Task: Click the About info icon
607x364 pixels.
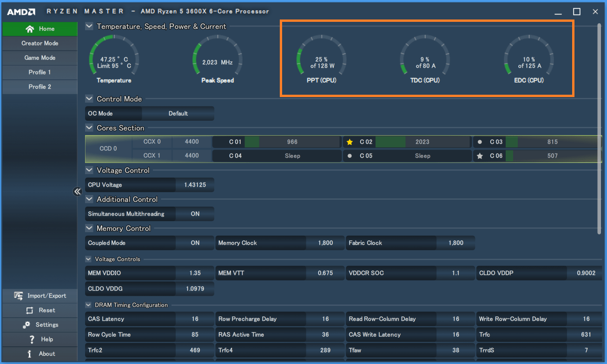Action: (29, 354)
